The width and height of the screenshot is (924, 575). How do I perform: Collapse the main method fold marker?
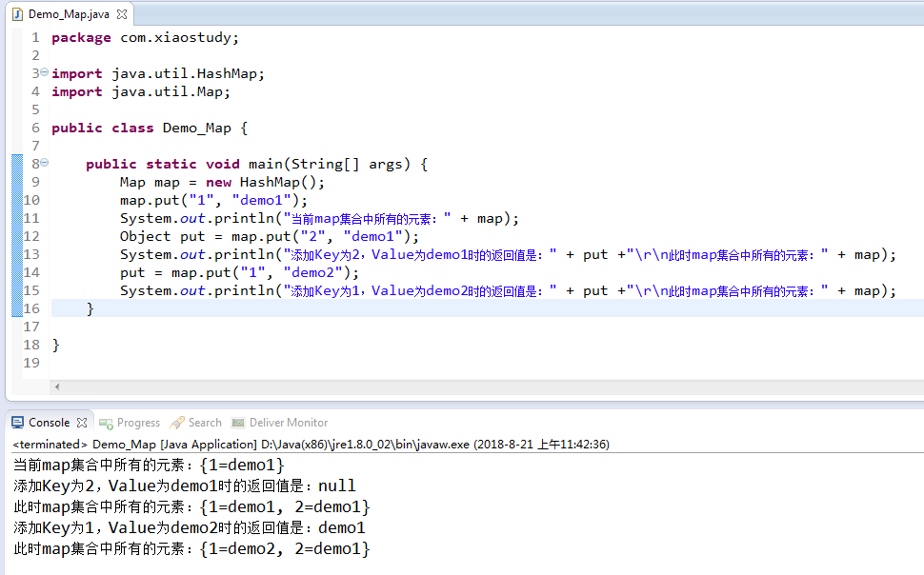click(44, 163)
